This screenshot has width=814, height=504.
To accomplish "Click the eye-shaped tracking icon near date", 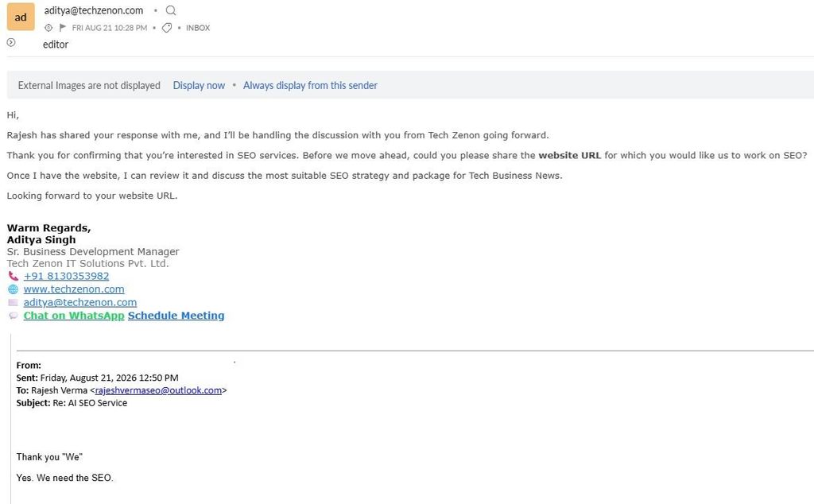I will 48,28.
